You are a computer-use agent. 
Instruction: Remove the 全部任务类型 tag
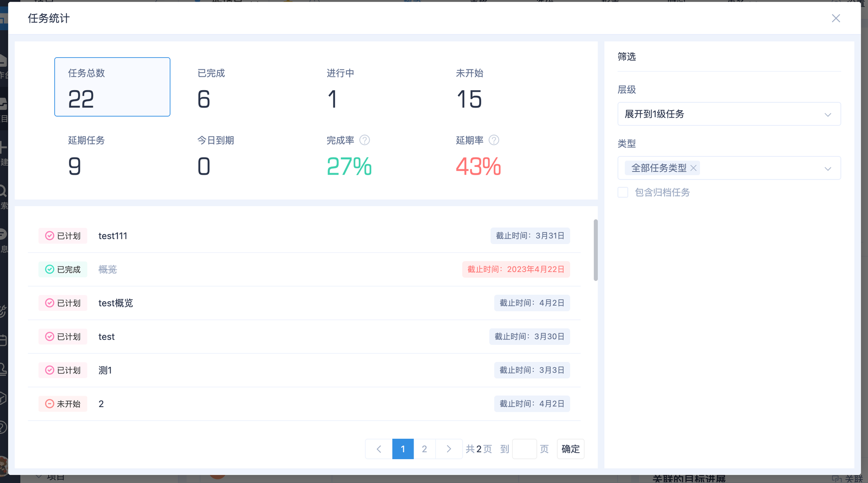(x=694, y=168)
